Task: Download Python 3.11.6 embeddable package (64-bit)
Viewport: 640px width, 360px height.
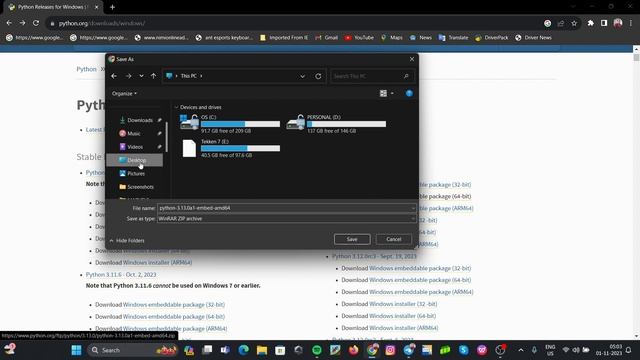Action: tap(174, 317)
